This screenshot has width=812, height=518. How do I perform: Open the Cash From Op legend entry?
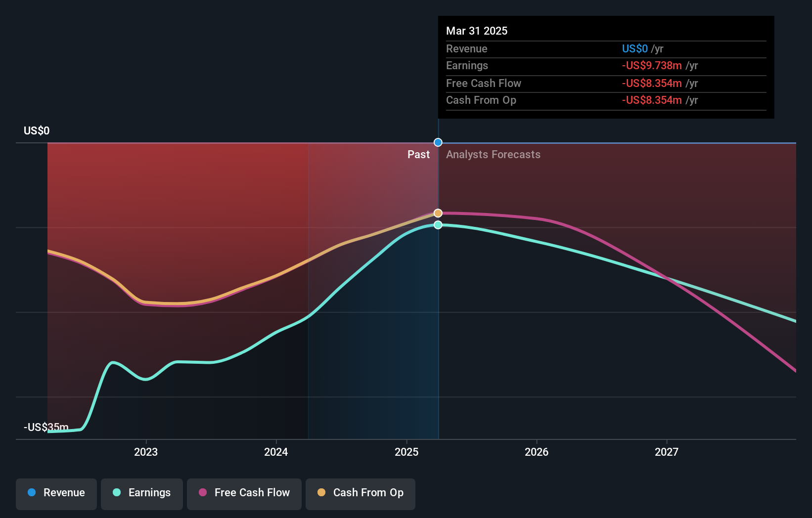pos(360,494)
